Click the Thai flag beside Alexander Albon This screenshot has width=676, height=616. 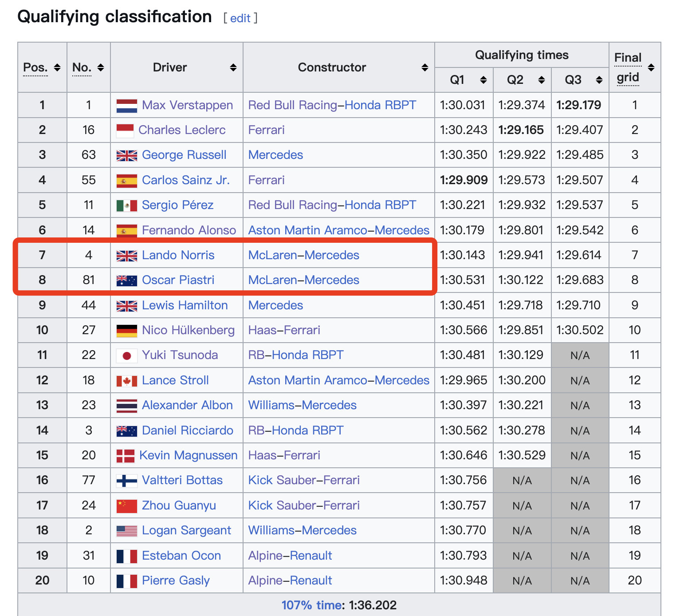point(126,406)
